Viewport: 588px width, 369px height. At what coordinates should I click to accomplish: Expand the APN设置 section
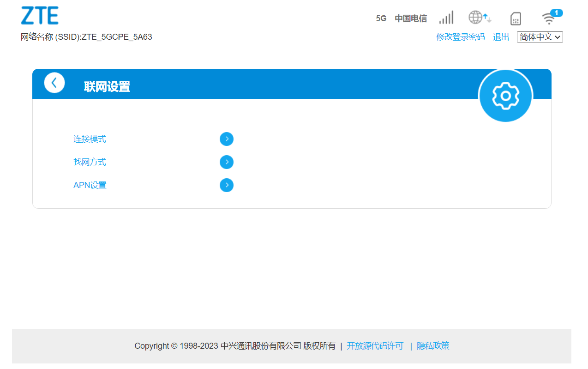227,185
